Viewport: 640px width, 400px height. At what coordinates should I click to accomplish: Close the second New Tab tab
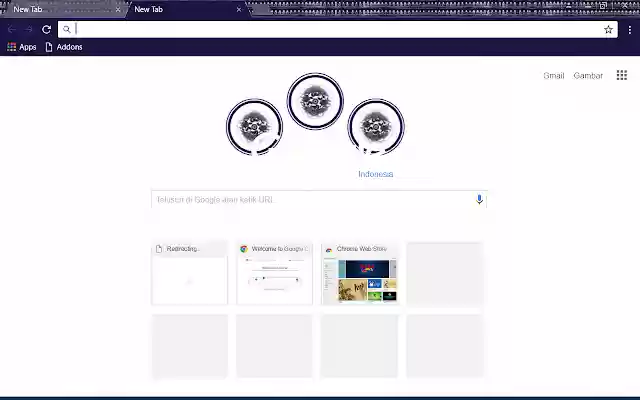point(239,9)
